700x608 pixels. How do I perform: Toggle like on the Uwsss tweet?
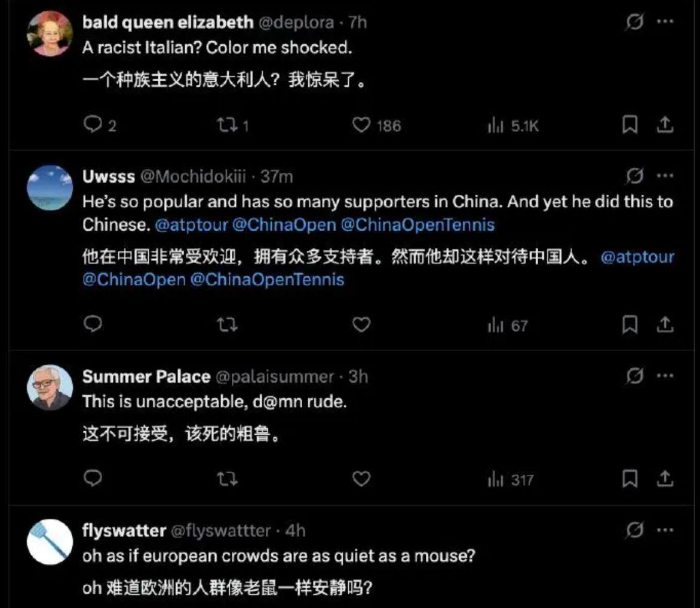(x=361, y=324)
